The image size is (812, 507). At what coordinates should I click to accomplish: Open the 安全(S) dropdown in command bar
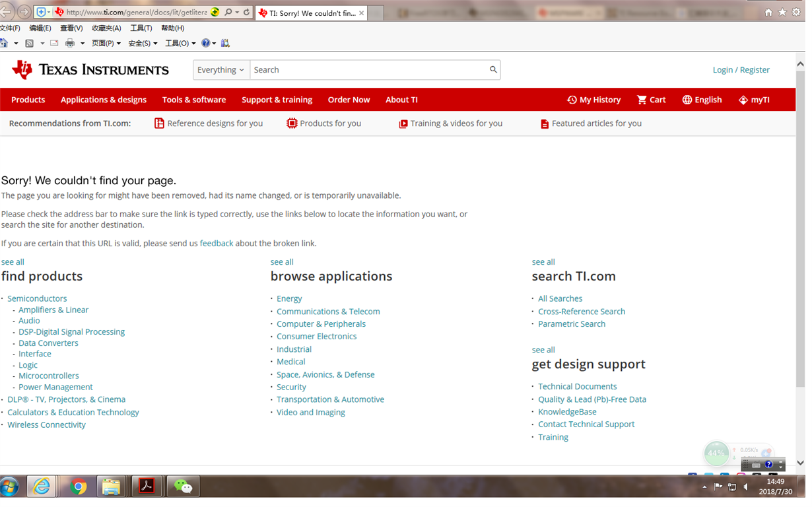pos(143,43)
